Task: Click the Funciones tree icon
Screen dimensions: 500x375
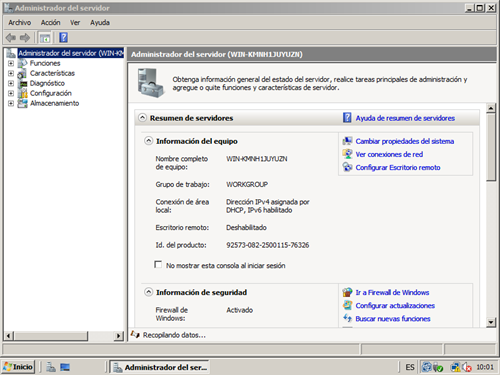Action: (22, 63)
